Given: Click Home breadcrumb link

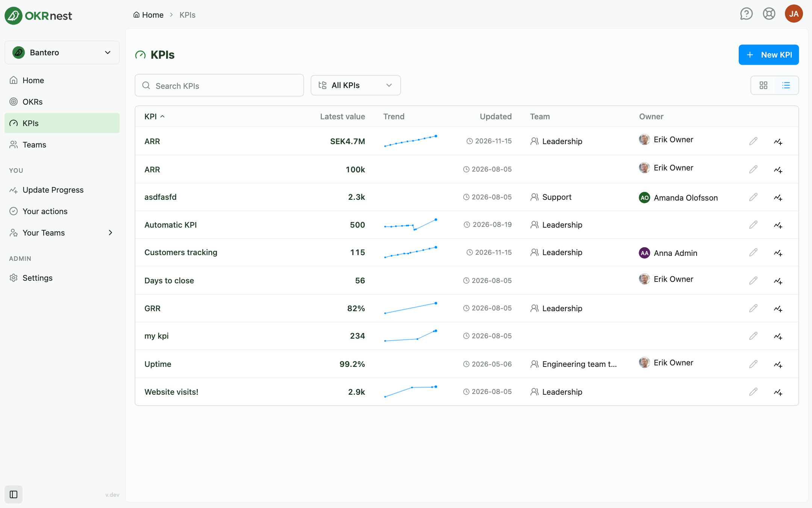Looking at the screenshot, I should [x=148, y=15].
